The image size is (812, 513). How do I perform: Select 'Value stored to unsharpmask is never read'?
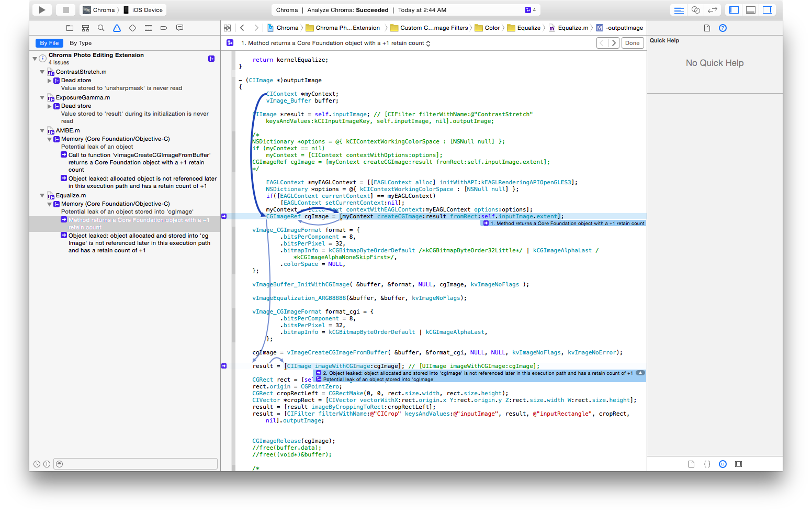(x=121, y=88)
